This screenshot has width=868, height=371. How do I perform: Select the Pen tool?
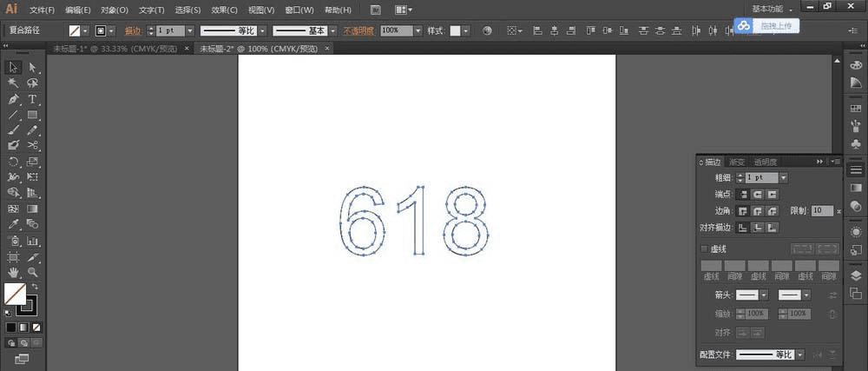(x=14, y=99)
